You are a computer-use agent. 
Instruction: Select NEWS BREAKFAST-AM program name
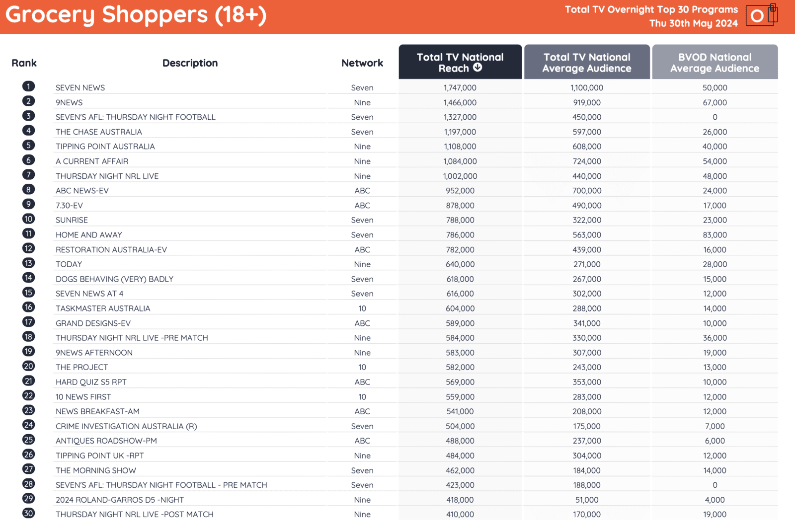click(97, 411)
